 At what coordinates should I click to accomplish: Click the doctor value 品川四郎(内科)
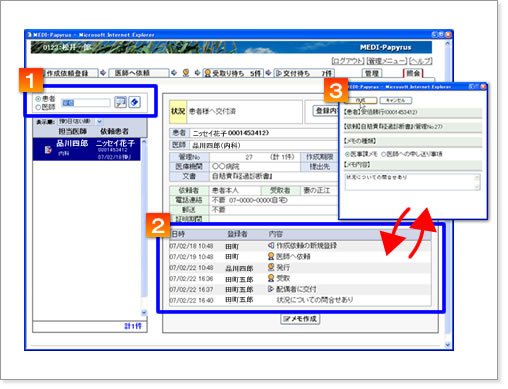pyautogui.click(x=216, y=145)
